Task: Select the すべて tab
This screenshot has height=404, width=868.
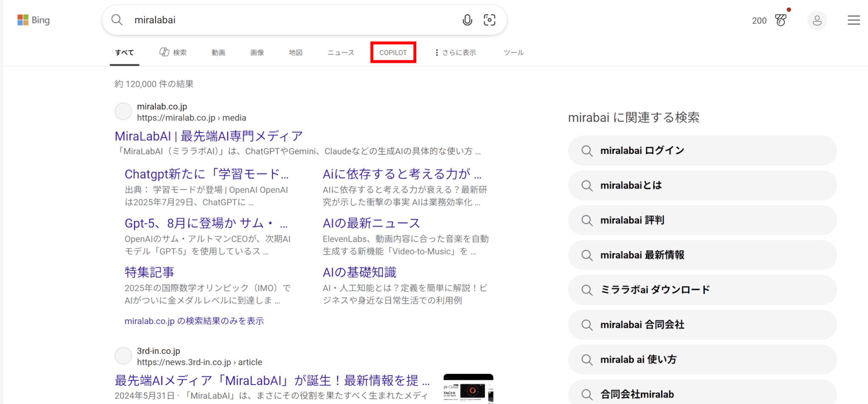Action: [x=124, y=53]
